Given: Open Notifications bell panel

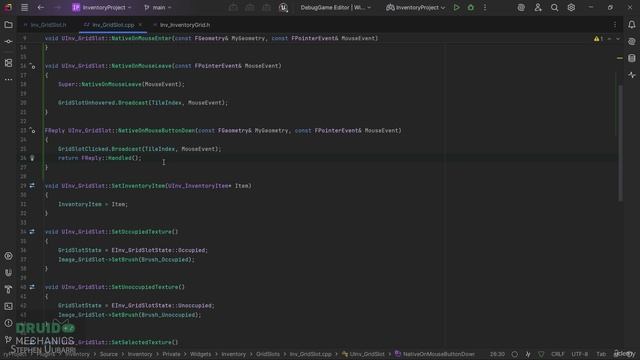Looking at the screenshot, I should point(631,25).
